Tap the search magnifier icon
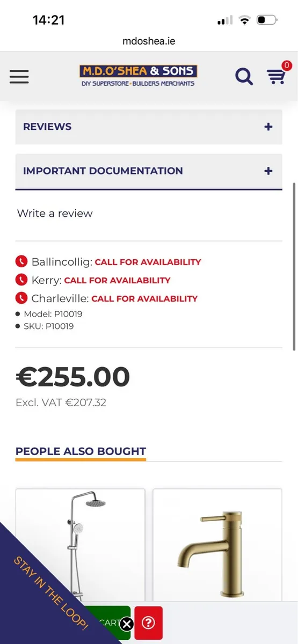 point(244,77)
